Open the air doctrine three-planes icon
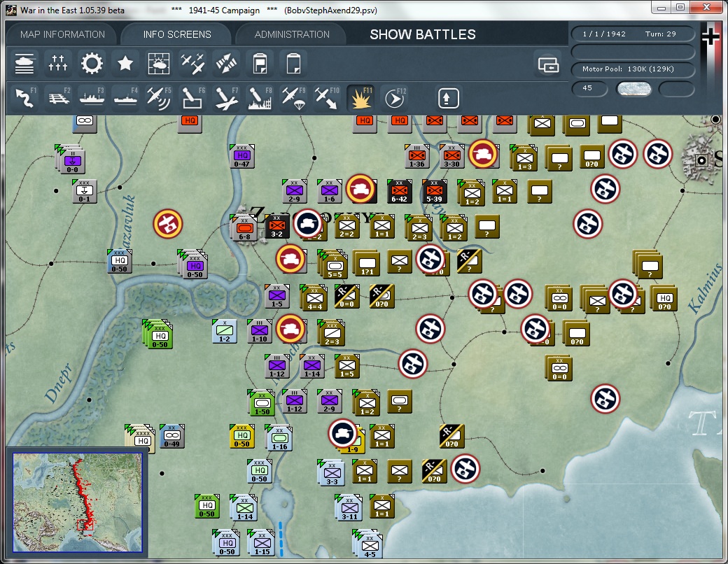Image resolution: width=728 pixels, height=564 pixels. (x=192, y=64)
